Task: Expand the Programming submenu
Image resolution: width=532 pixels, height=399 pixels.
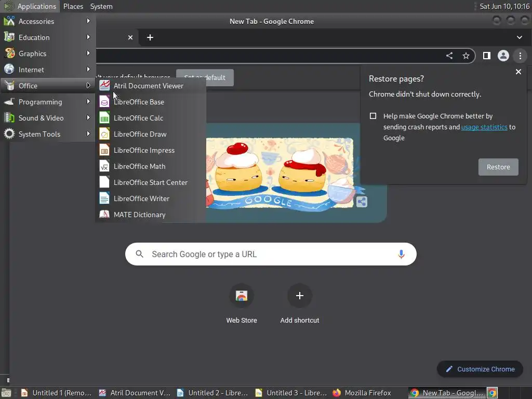Action: point(48,102)
